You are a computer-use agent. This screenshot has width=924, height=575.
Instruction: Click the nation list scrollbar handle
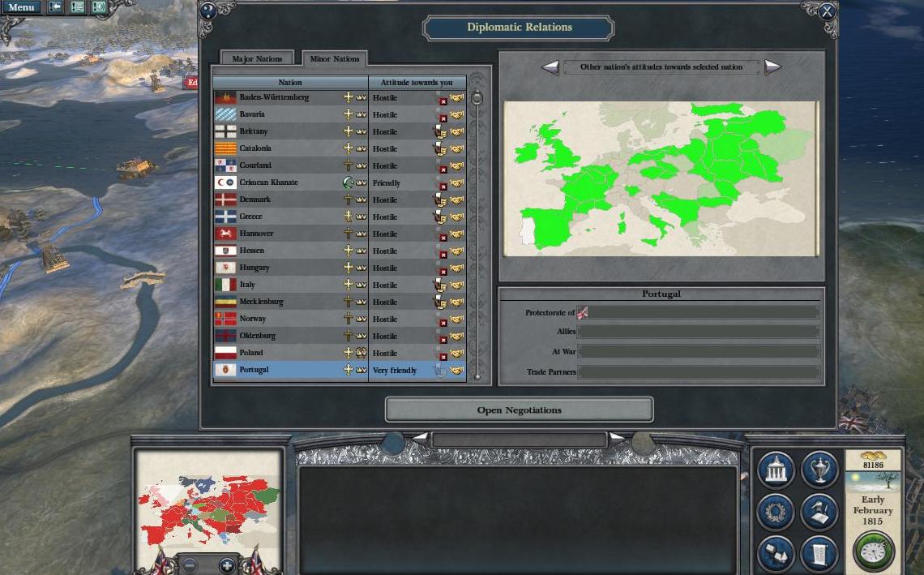(477, 98)
